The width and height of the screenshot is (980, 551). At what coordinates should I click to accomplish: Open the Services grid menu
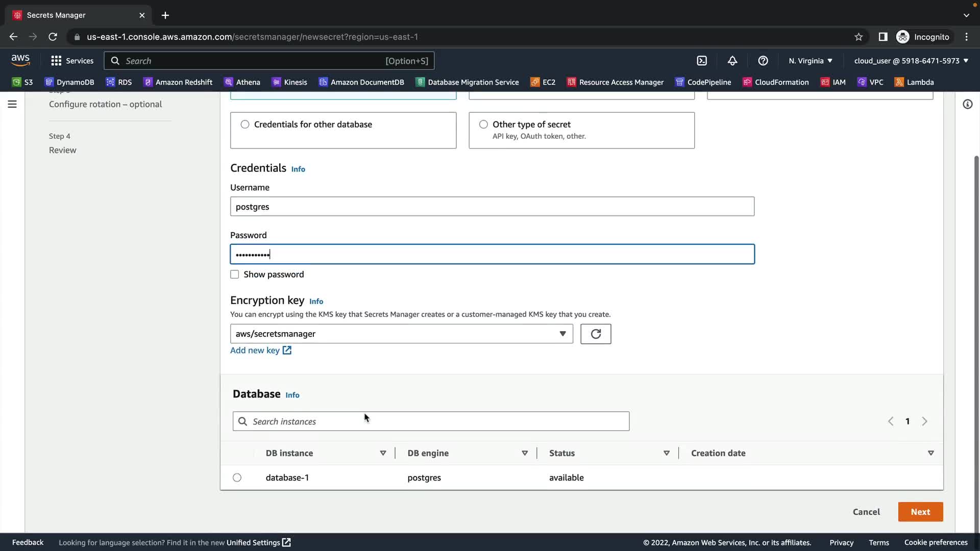tap(72, 61)
